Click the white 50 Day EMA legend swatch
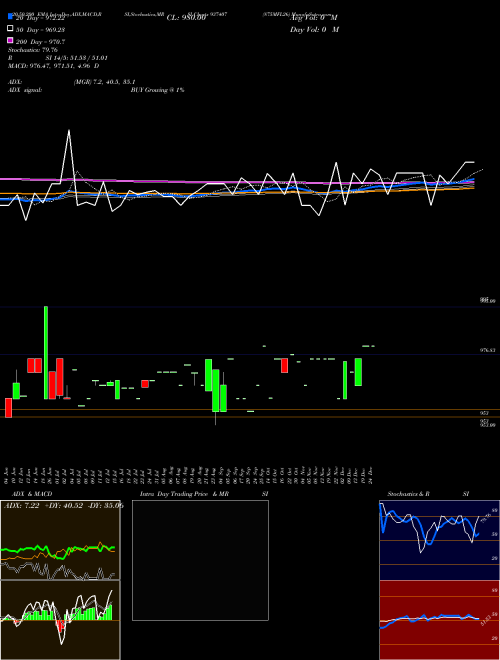The image size is (500, 660). coord(11,29)
